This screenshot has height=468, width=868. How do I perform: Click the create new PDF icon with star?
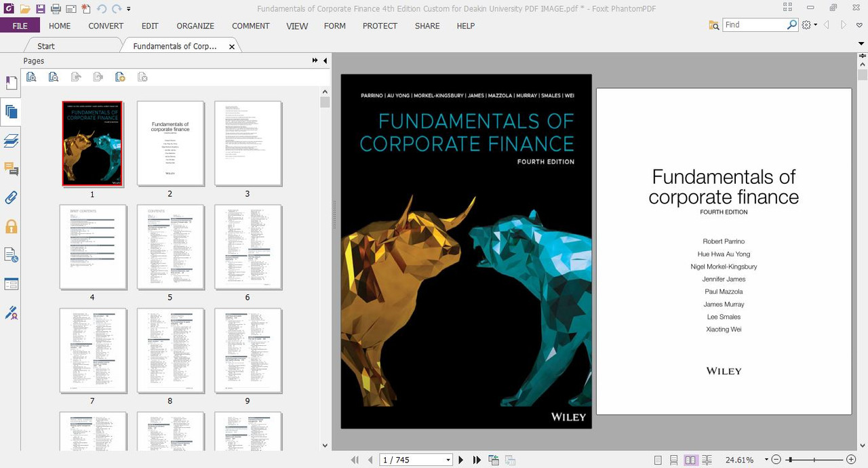85,9
